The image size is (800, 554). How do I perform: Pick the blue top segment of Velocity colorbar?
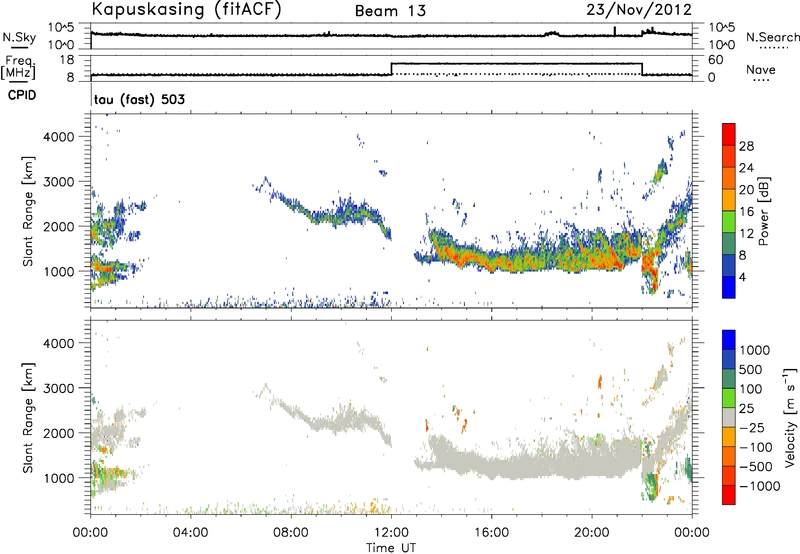pos(729,339)
